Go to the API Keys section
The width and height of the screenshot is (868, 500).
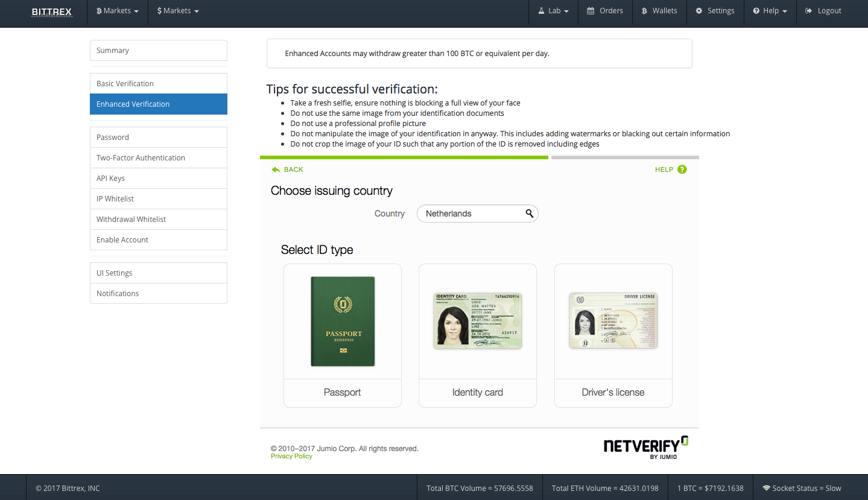[x=159, y=178]
